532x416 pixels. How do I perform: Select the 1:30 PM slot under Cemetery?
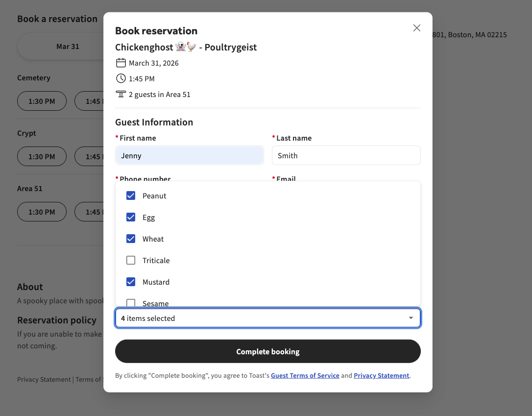click(x=42, y=101)
